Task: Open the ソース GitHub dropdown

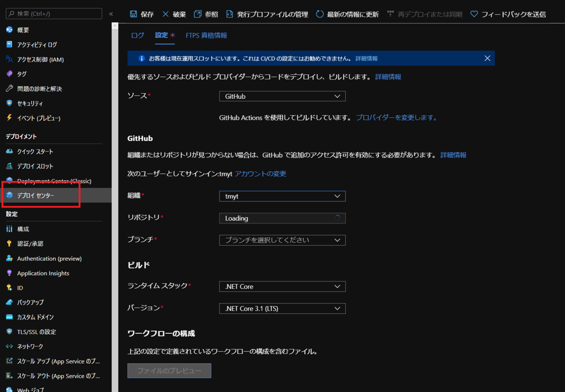Action: 282,96
